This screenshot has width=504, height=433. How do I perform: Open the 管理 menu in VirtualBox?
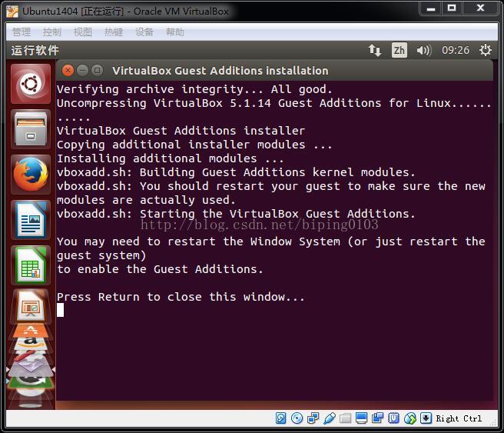pyautogui.click(x=22, y=32)
